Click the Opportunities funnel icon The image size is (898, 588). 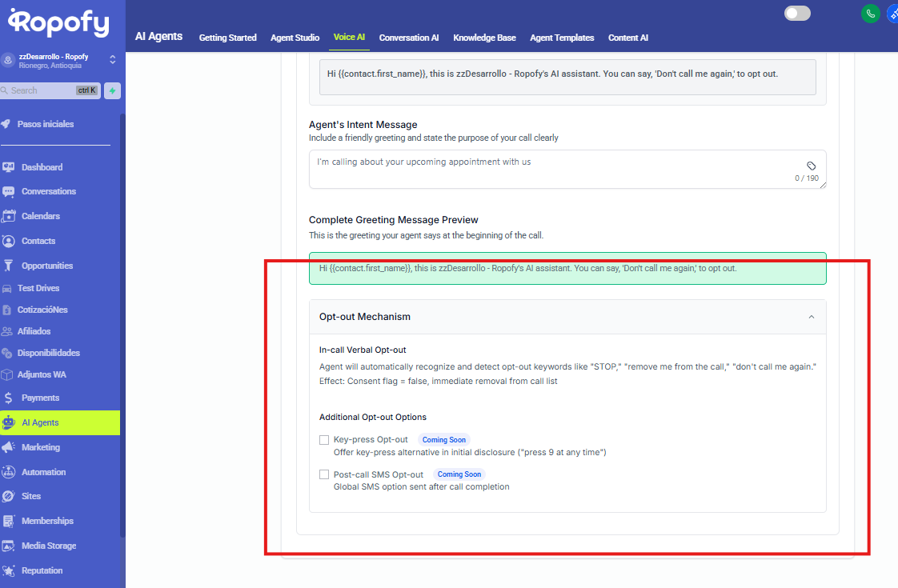click(8, 266)
